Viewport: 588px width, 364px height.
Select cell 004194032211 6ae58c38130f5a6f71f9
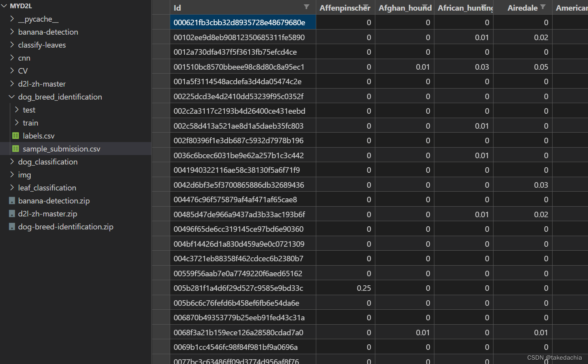pos(243,170)
